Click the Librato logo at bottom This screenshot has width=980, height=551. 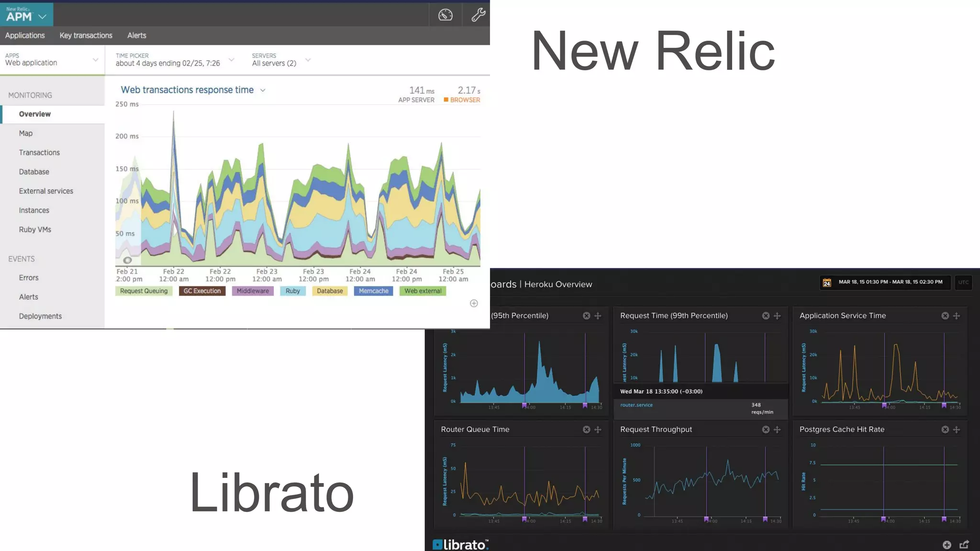tap(460, 545)
